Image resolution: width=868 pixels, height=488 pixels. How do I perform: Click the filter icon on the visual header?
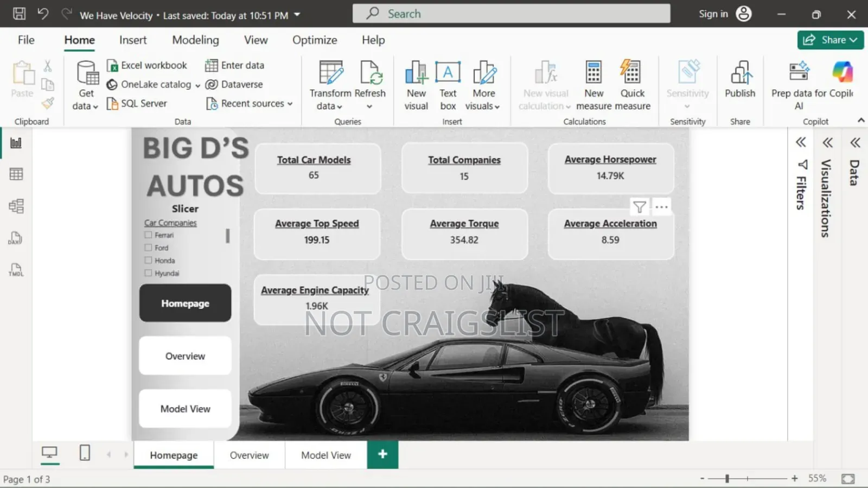640,207
